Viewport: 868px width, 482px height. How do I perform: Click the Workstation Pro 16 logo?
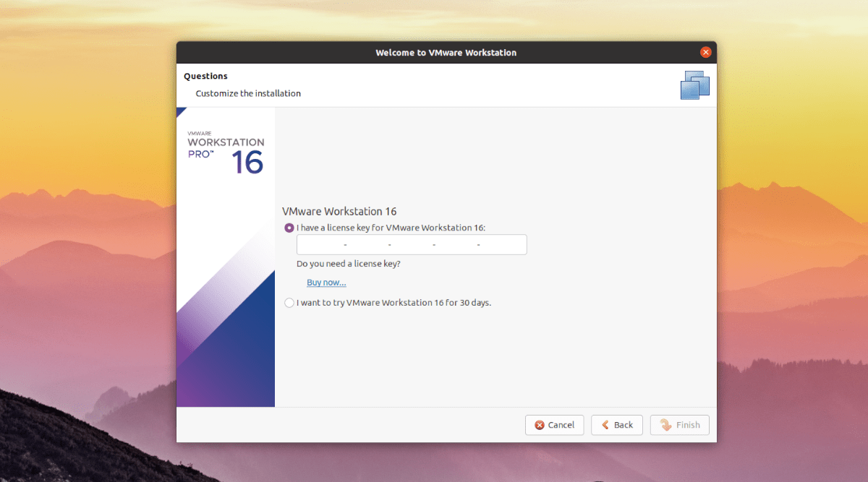pyautogui.click(x=226, y=153)
